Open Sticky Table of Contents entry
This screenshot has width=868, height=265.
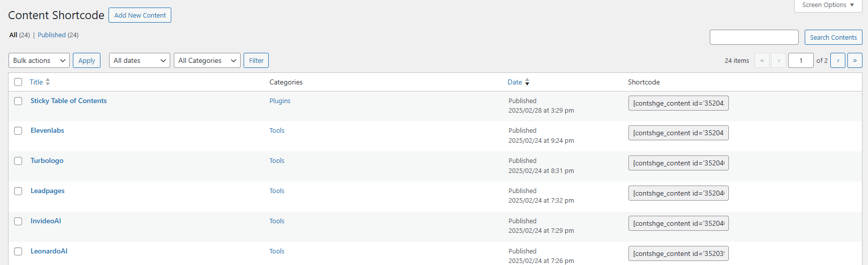click(69, 101)
